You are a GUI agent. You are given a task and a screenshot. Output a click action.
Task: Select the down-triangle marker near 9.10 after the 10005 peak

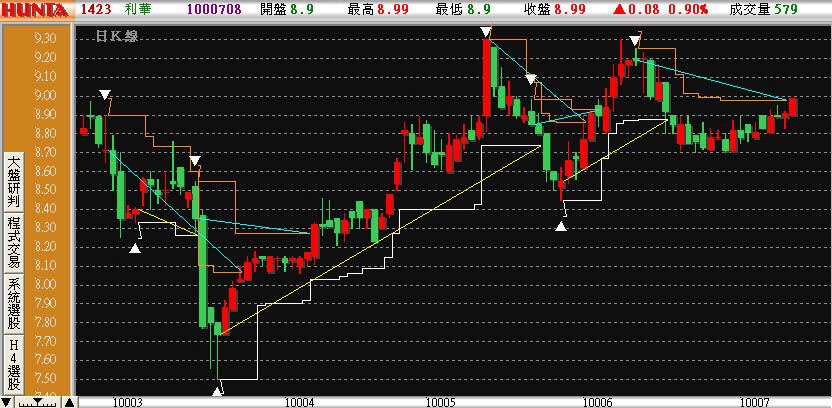pyautogui.click(x=531, y=79)
